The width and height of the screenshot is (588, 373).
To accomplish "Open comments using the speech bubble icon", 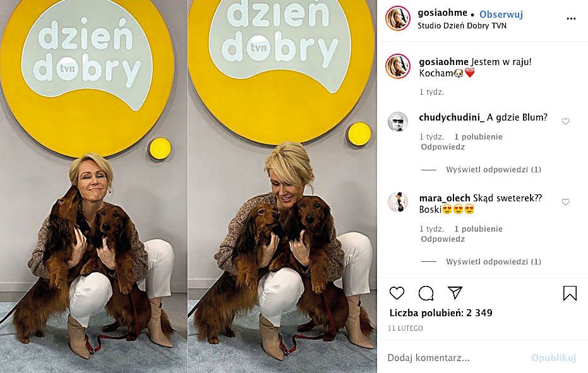I will [x=426, y=293].
